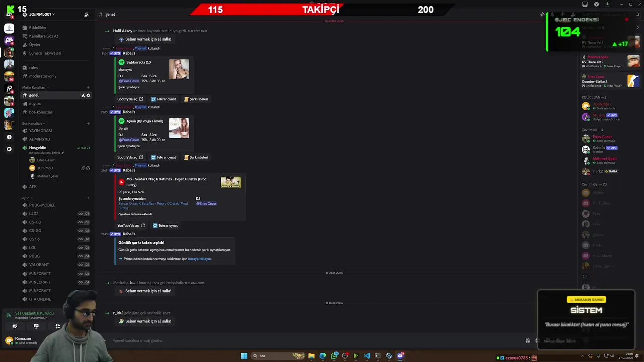This screenshot has width=644, height=362.
Task: Select Enes Cesur in Hoşgeldin voice channel
Action: coord(45,160)
